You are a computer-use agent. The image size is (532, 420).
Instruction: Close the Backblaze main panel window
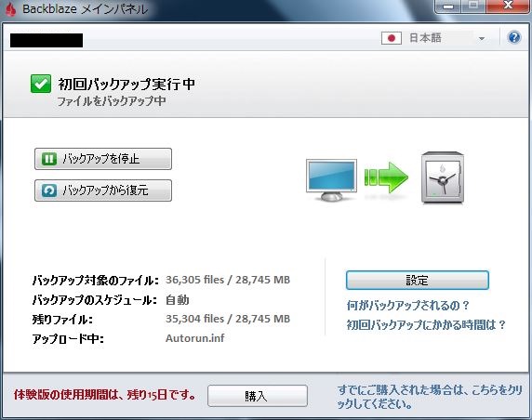coord(508,7)
